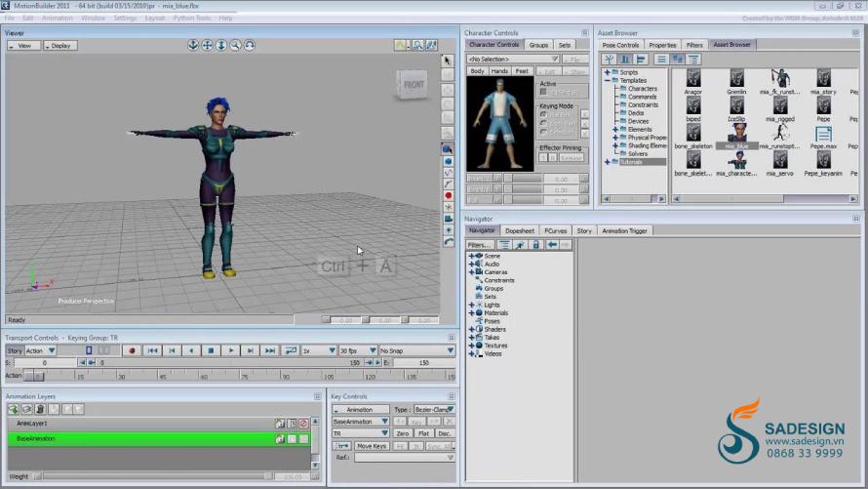The width and height of the screenshot is (868, 489).
Task: Expand the Cameras node in Navigator
Action: (x=472, y=272)
